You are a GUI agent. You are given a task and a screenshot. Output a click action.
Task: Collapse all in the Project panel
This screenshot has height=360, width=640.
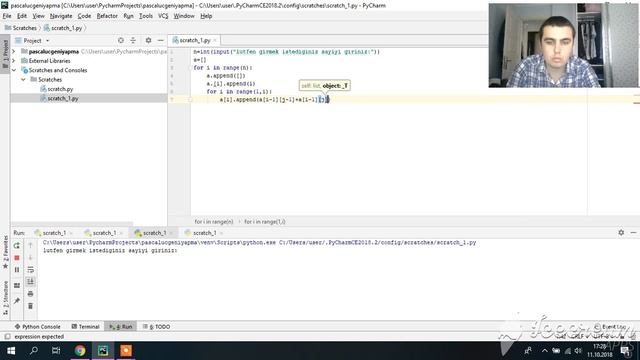(133, 40)
